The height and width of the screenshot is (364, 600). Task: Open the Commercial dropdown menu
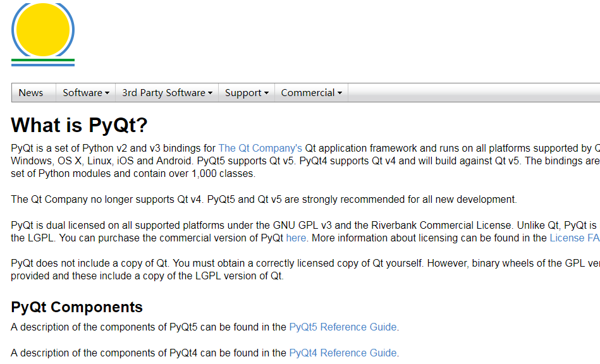click(307, 93)
